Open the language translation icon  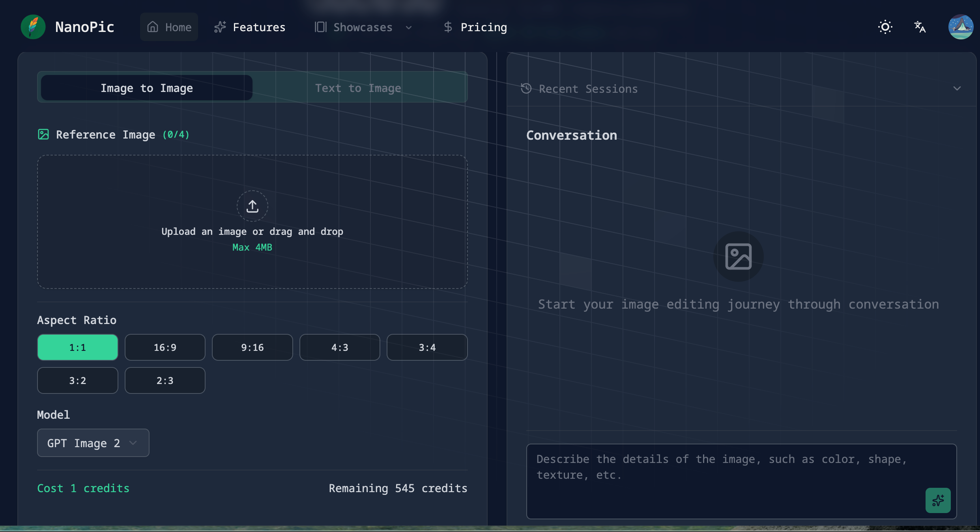coord(920,27)
